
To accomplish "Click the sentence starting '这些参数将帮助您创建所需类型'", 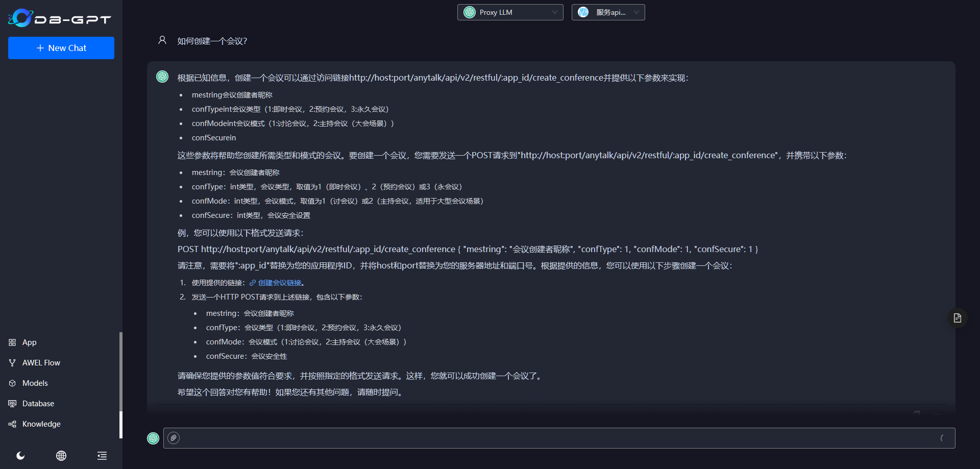I will point(512,156).
